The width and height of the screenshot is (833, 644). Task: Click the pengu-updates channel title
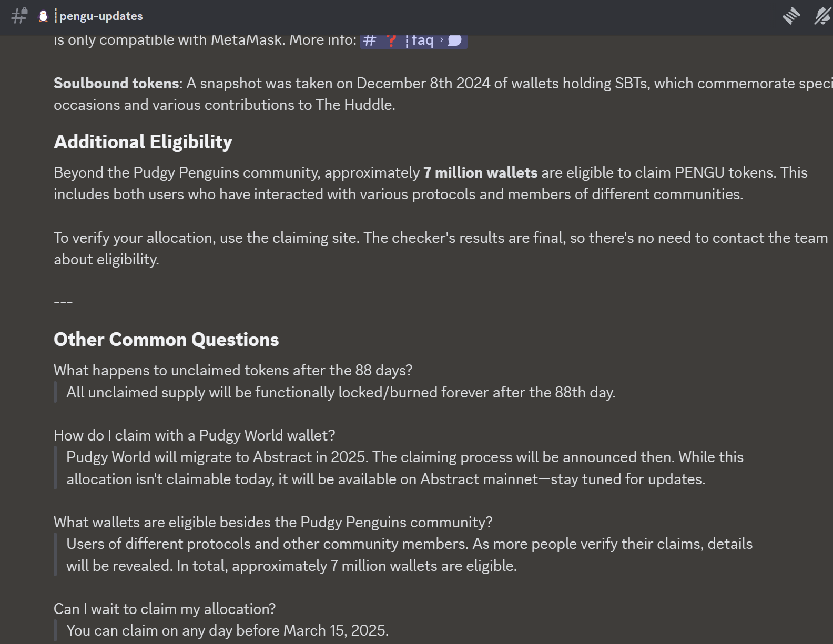(101, 16)
